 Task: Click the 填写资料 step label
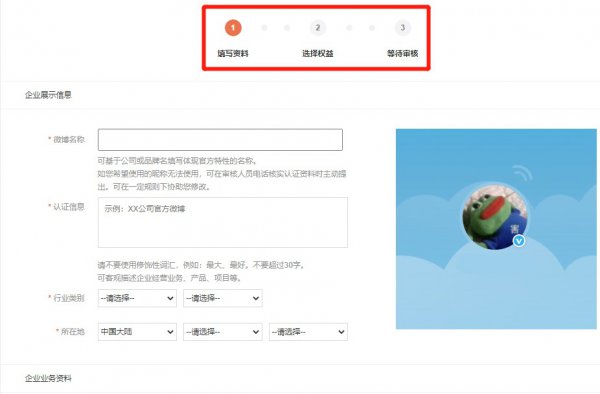point(233,54)
